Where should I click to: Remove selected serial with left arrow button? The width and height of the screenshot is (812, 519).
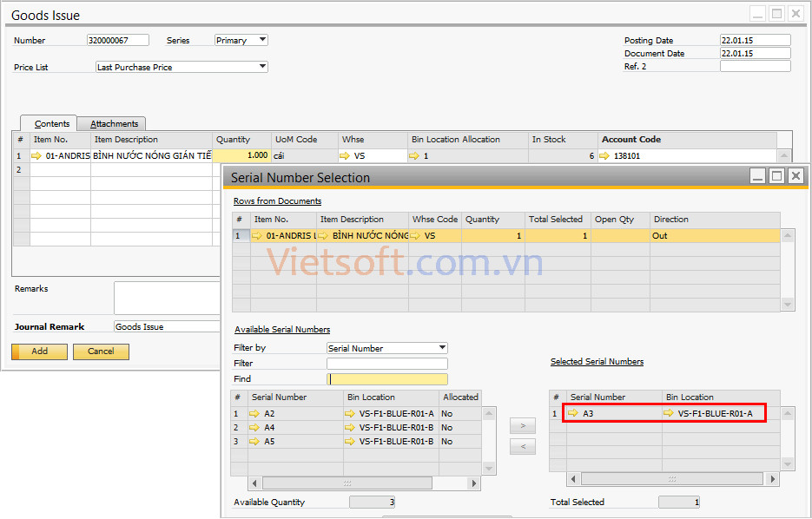click(522, 446)
